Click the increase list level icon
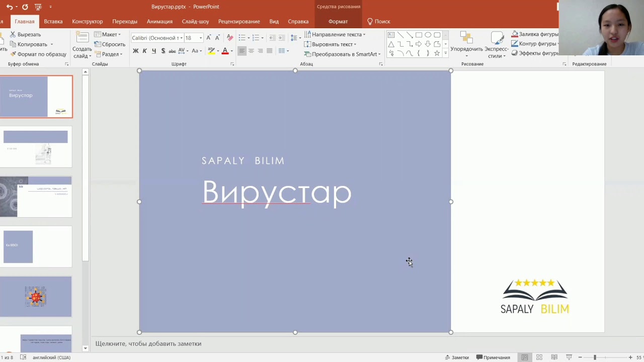 [x=281, y=38]
